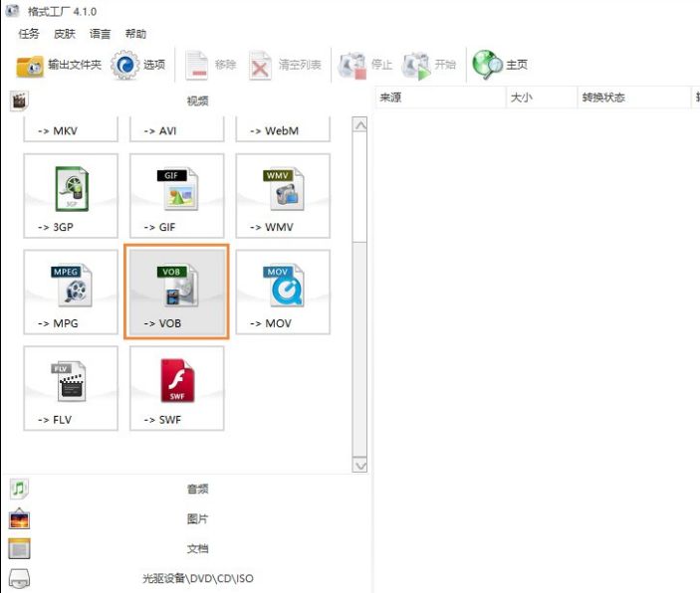Choose the FLV conversion icon
The image size is (700, 593).
pyautogui.click(x=71, y=388)
